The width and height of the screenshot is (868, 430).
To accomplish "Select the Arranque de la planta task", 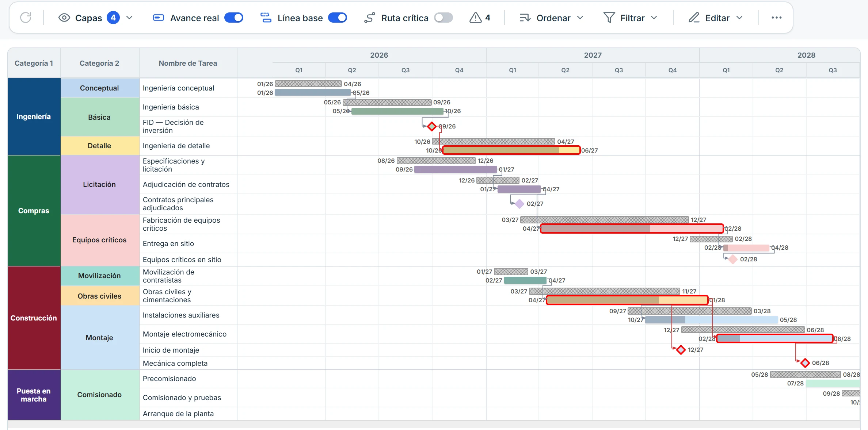I will (178, 414).
